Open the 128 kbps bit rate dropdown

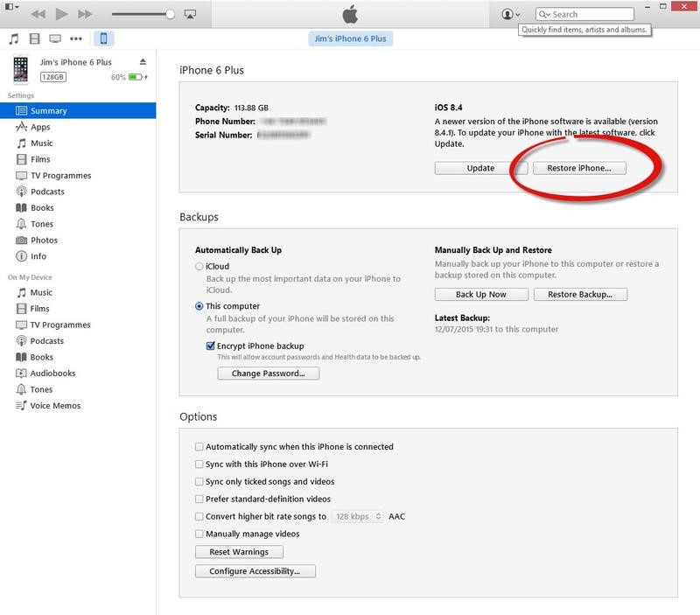click(358, 516)
